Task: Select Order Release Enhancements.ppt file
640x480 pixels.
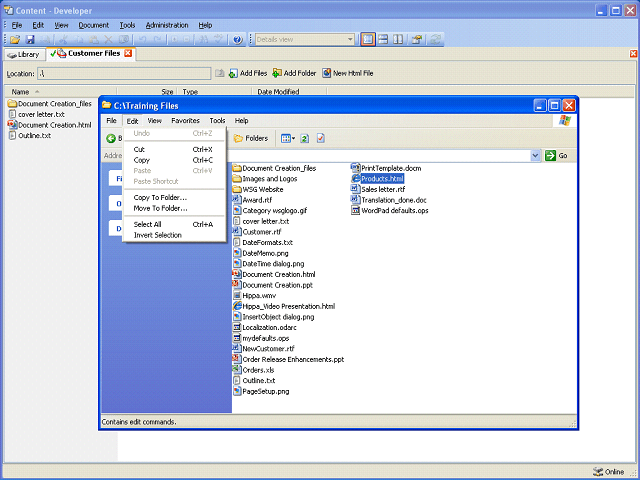Action: (289, 359)
